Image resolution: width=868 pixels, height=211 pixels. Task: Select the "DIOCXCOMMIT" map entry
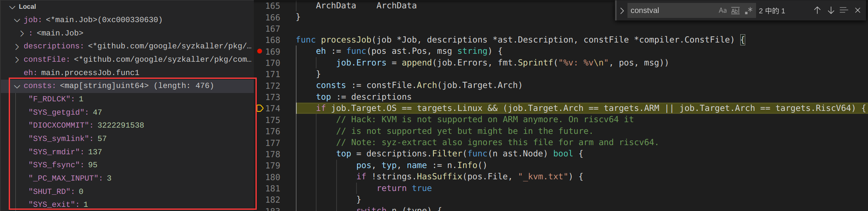tap(86, 125)
